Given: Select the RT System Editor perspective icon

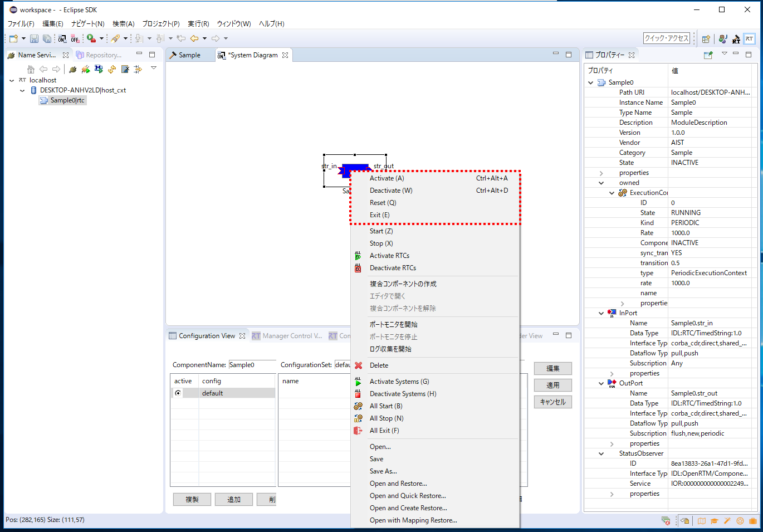Looking at the screenshot, I should click(x=750, y=39).
